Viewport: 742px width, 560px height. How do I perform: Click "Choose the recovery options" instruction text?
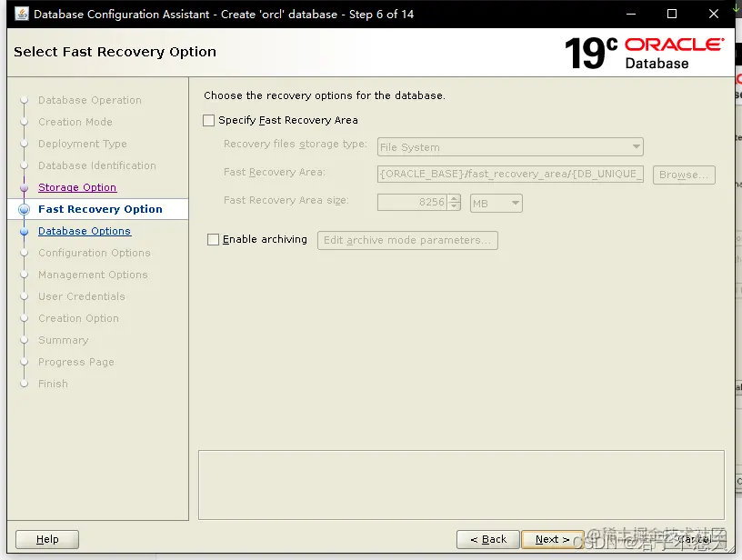tap(324, 95)
